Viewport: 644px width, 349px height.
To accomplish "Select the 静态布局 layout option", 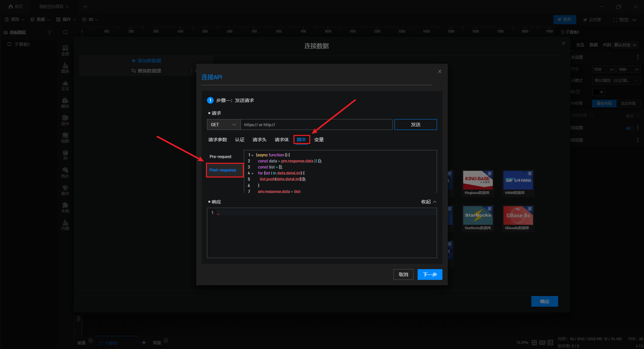I will (x=604, y=103).
